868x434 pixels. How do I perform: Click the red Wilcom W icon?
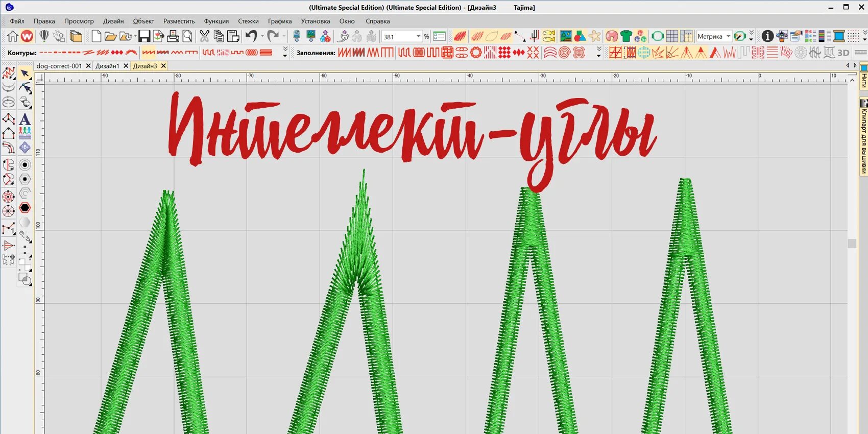click(27, 36)
